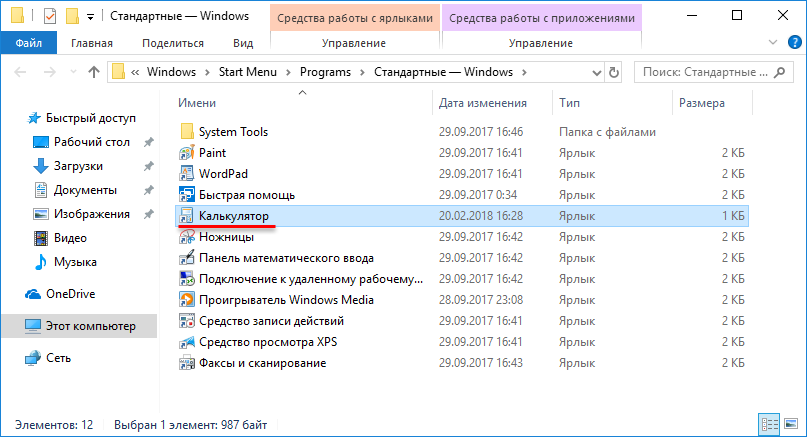Select the System Tools folder icon
Viewport: 807px width, 437px height.
point(186,132)
